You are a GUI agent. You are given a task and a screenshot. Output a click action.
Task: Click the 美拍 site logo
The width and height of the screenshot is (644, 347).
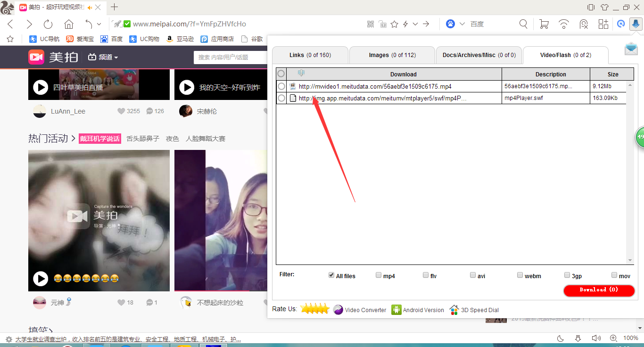(x=53, y=57)
